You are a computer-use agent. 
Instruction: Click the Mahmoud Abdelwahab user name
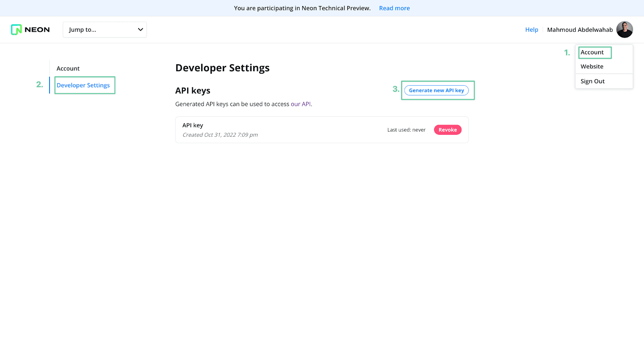(580, 30)
